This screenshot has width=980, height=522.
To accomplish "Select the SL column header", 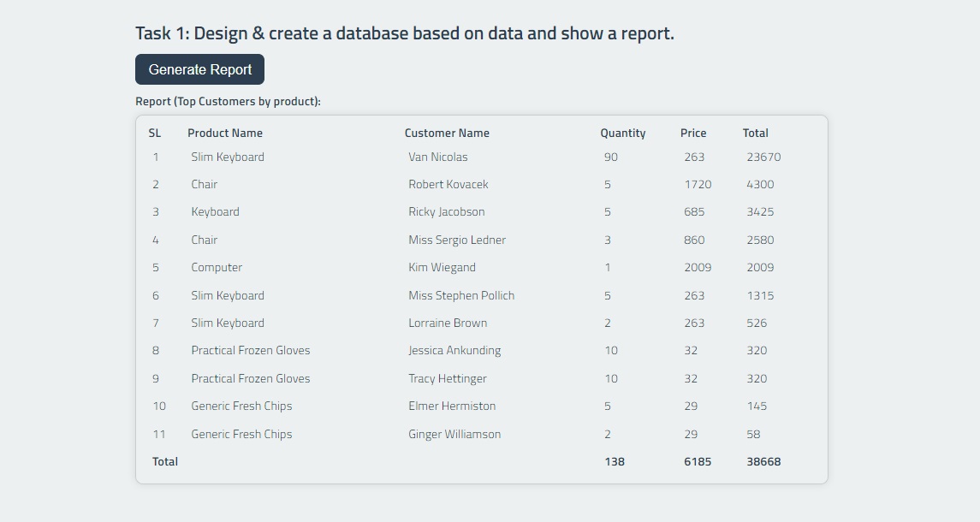I will click(x=153, y=133).
